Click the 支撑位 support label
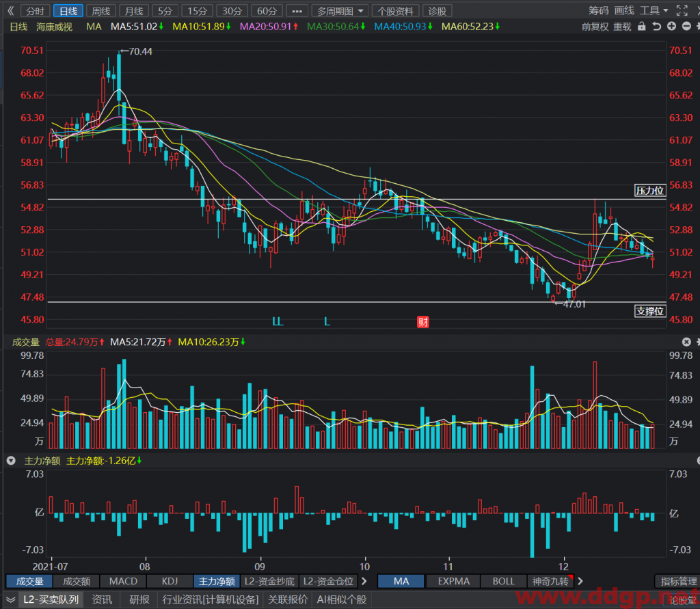Image resolution: width=700 pixels, height=609 pixels. [x=650, y=311]
